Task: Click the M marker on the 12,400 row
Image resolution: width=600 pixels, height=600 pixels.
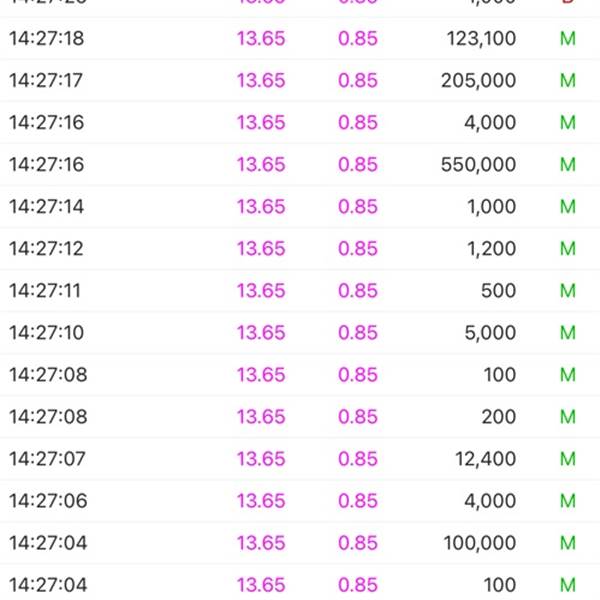Action: click(x=568, y=459)
